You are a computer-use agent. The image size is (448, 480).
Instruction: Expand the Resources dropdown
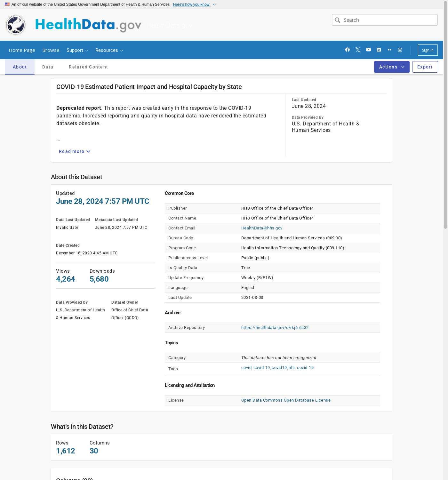[x=109, y=50]
